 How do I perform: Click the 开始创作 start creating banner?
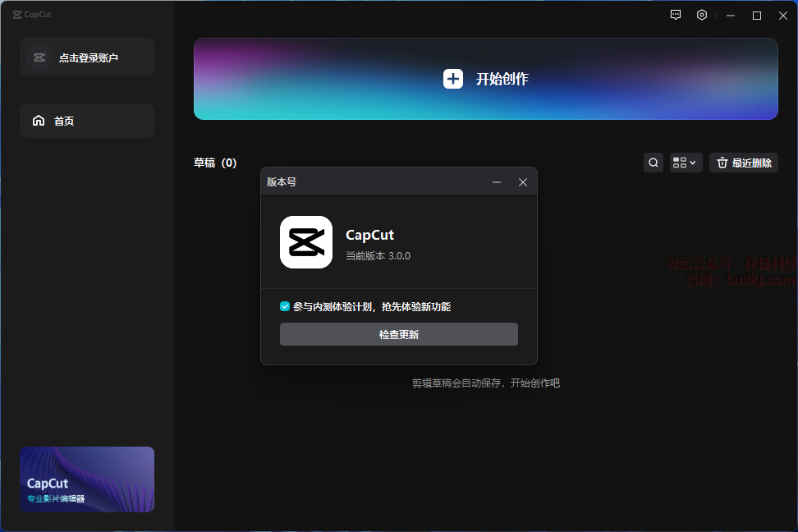coord(485,79)
